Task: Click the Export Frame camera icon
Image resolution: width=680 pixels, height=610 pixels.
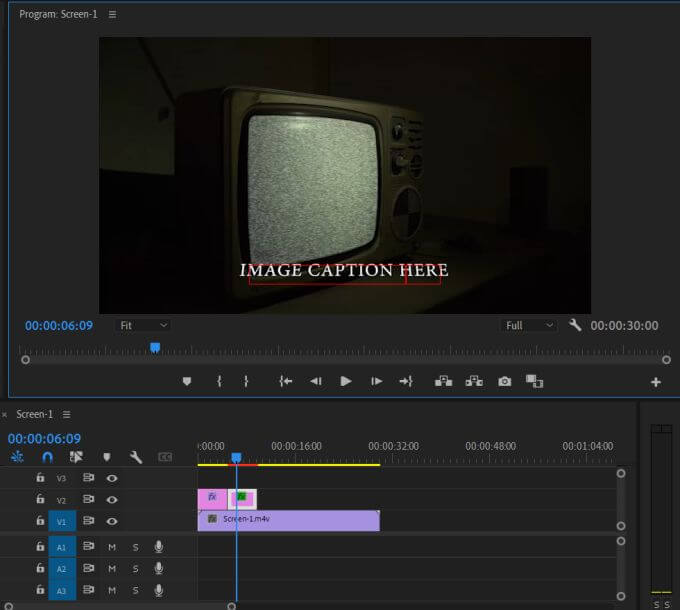Action: tap(505, 381)
